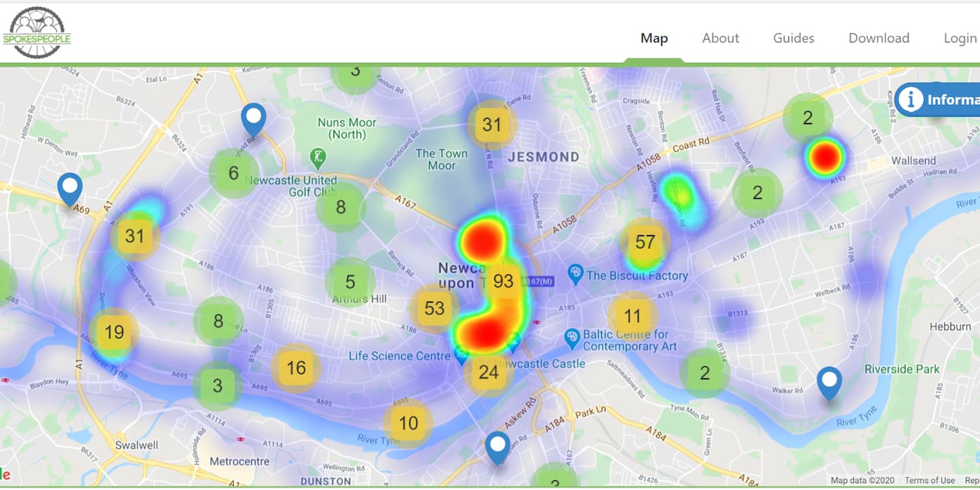
Task: Select the green "6" marker near Newcastle United Golf Club
Action: tap(234, 174)
